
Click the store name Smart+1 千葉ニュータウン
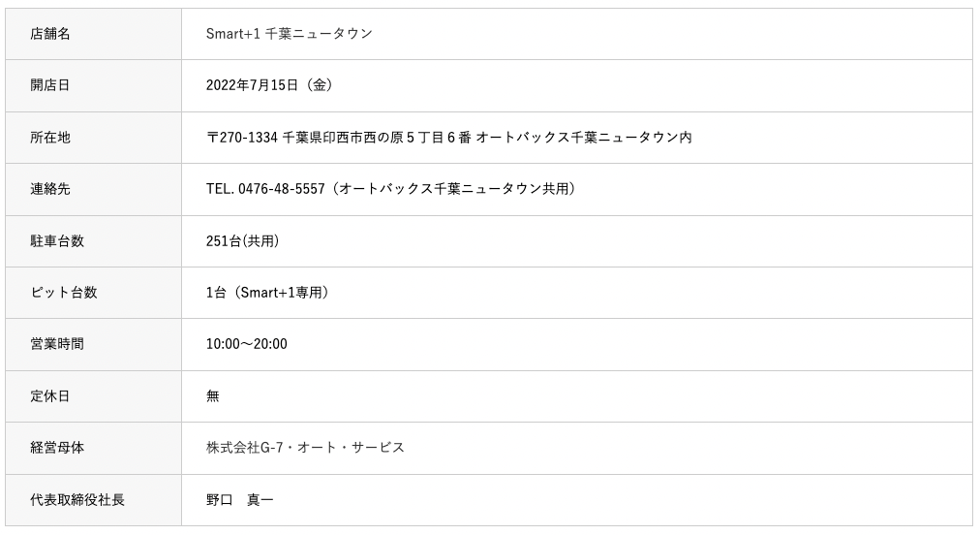[x=289, y=34]
